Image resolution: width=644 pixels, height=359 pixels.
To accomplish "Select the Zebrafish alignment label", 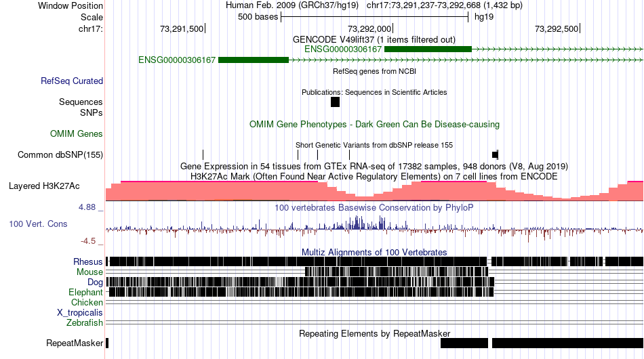I will (85, 323).
